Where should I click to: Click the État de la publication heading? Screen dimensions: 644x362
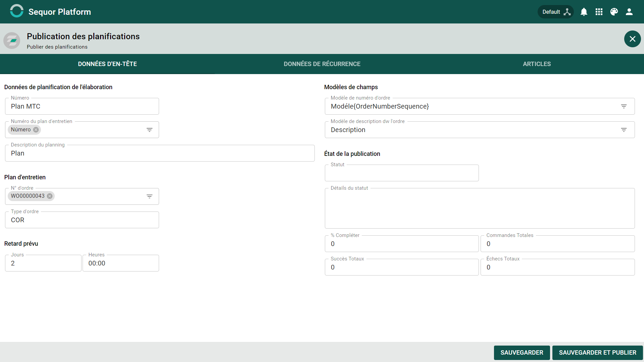coord(352,154)
